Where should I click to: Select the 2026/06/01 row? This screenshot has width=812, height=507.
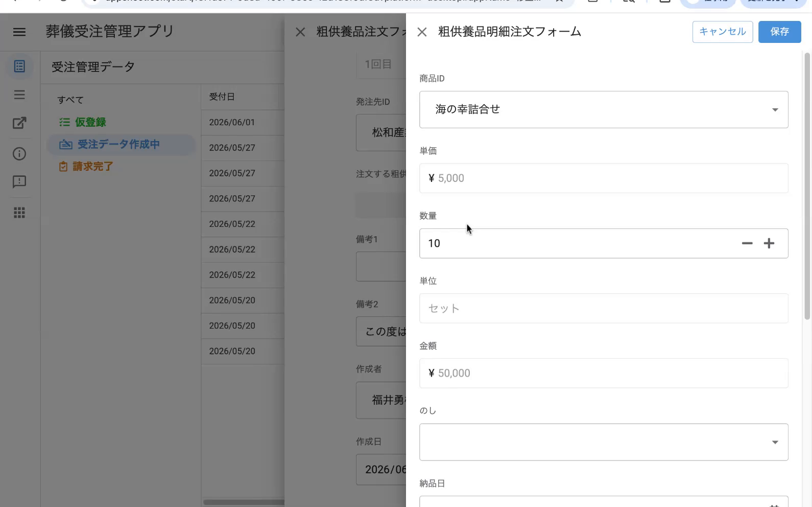(x=243, y=123)
